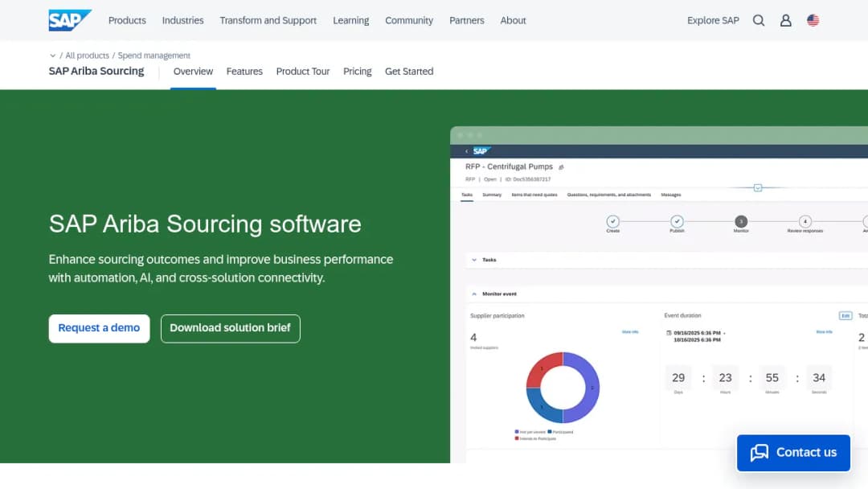Click the purple segment of the donut chart

pyautogui.click(x=592, y=388)
